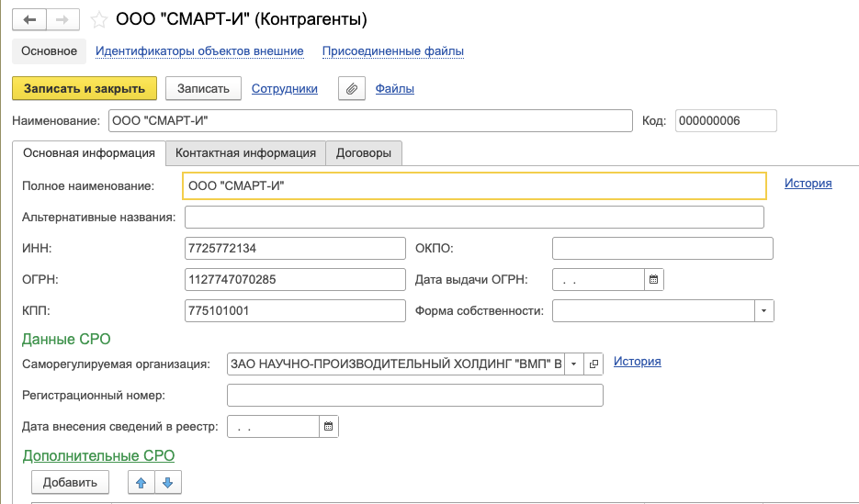Open the Сотрудники link
The height and width of the screenshot is (504, 859).
[x=284, y=89]
